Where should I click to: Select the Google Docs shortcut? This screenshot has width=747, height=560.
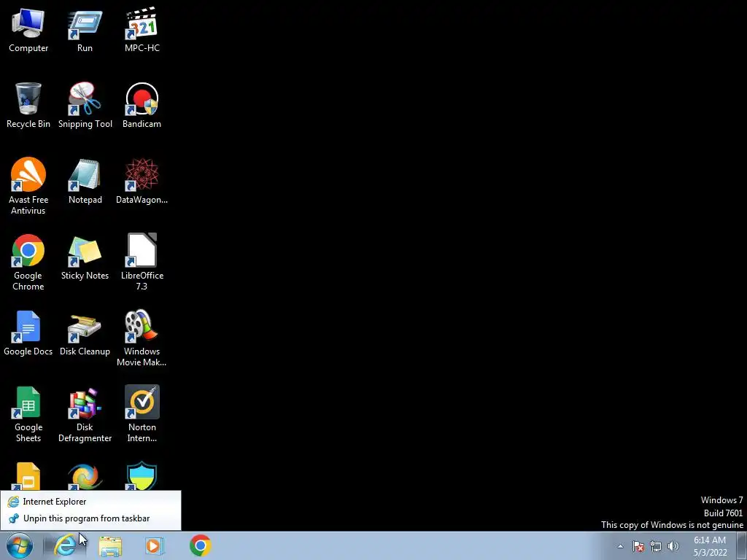pyautogui.click(x=28, y=332)
